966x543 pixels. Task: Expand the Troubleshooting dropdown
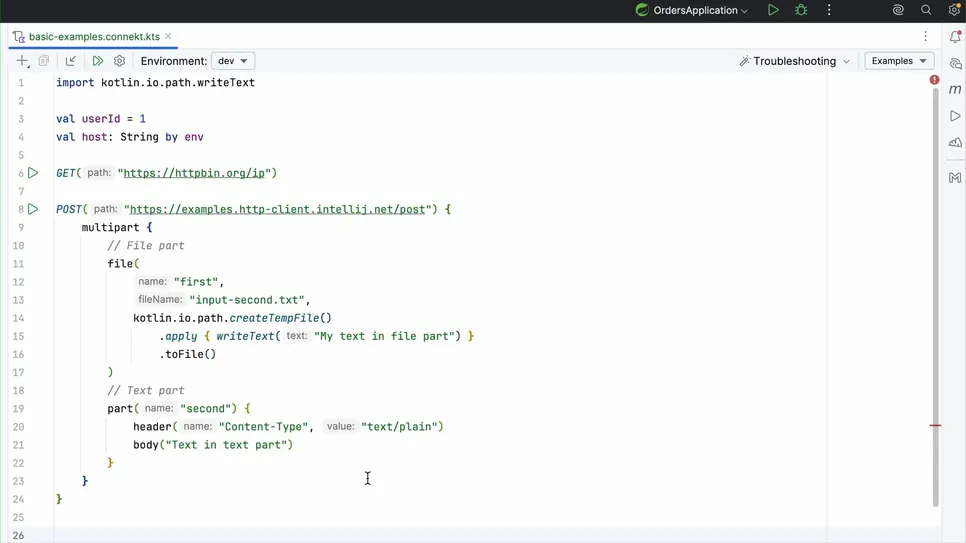846,61
